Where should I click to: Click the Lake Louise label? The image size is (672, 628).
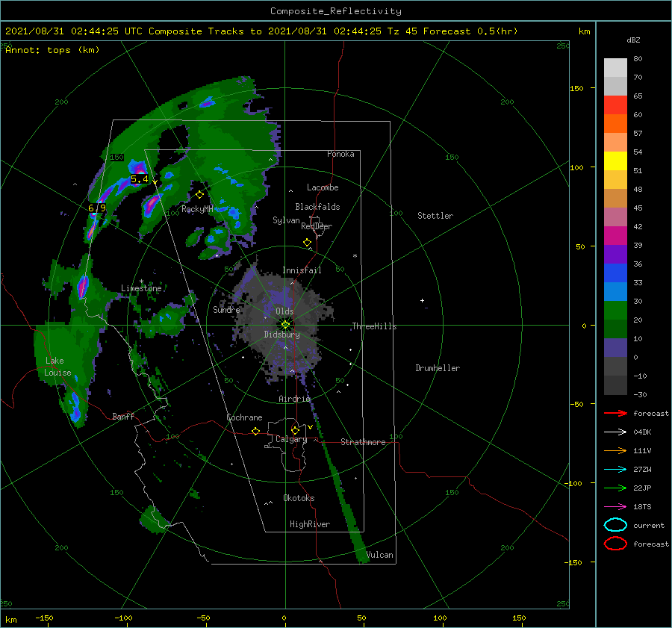pos(57,367)
